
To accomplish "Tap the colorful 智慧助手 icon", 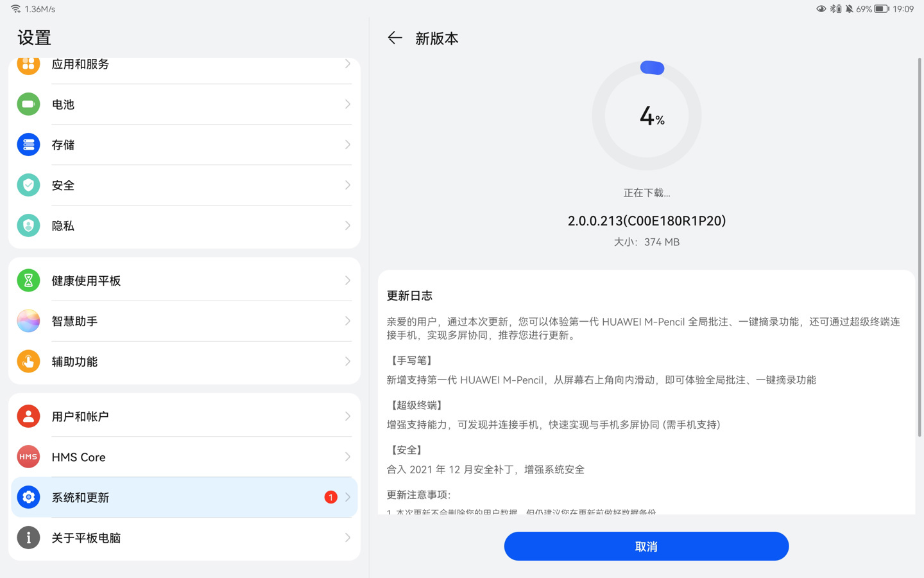I will (x=28, y=321).
